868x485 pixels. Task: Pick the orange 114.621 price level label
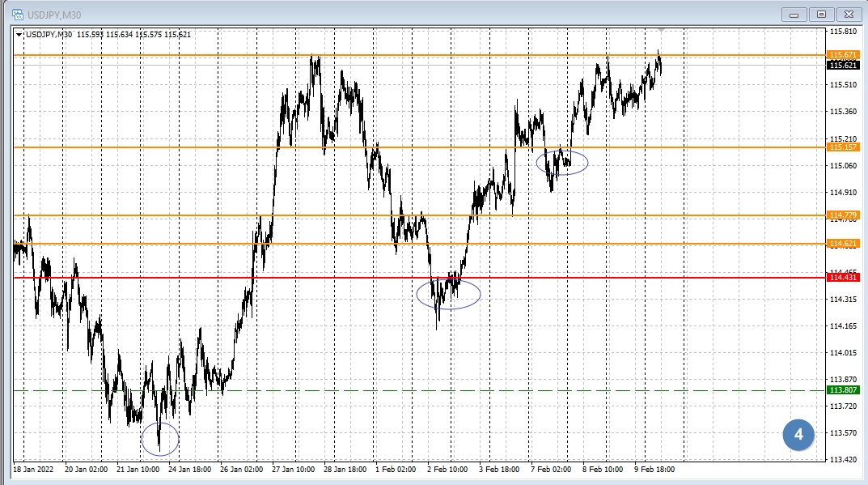[843, 244]
